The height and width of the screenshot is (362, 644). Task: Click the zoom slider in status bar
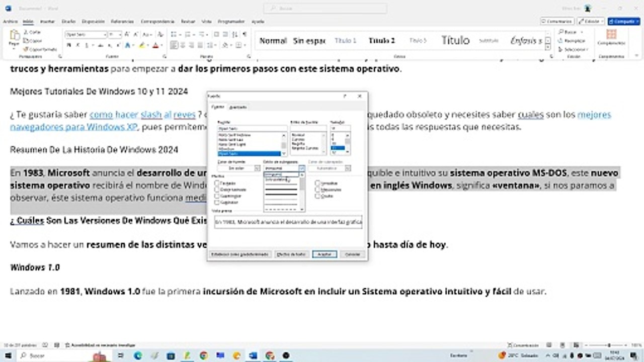point(606,345)
